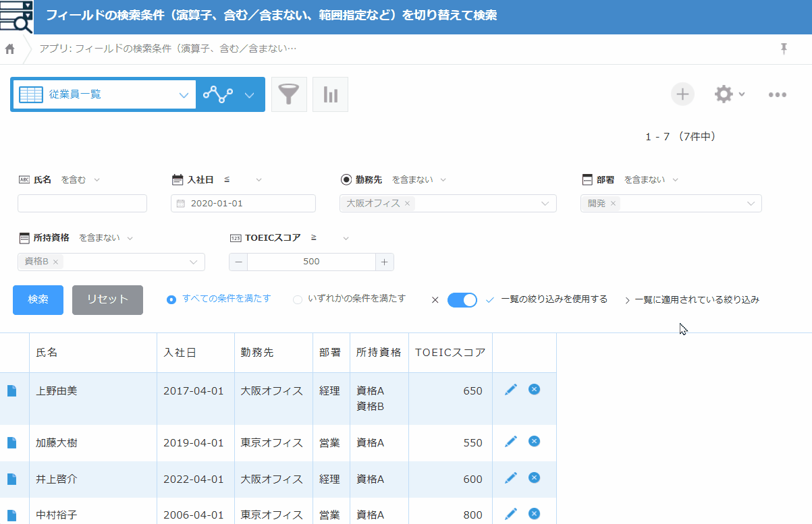Open the 部署 value select box
This screenshot has width=812, height=524.
pyautogui.click(x=671, y=204)
